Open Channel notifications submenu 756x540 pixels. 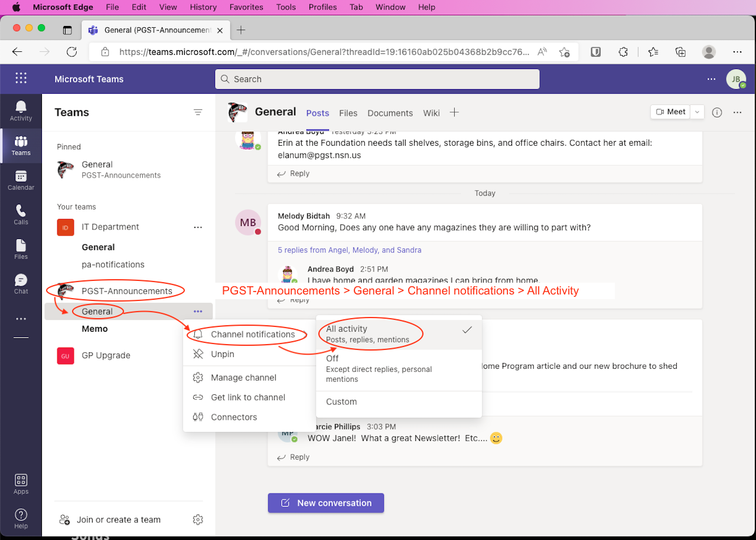tap(249, 334)
